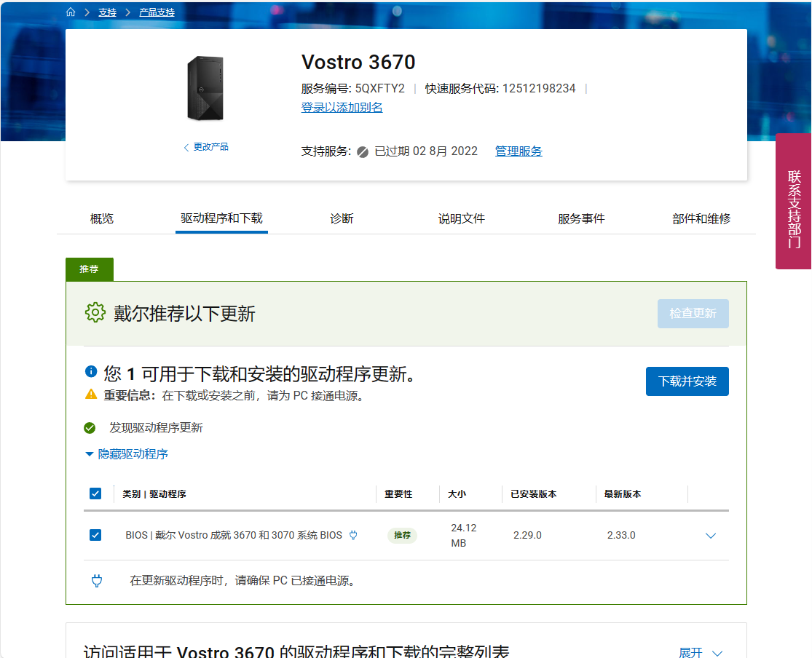812x658 pixels.
Task: Click the 登录以添加别名 link
Action: [x=342, y=107]
